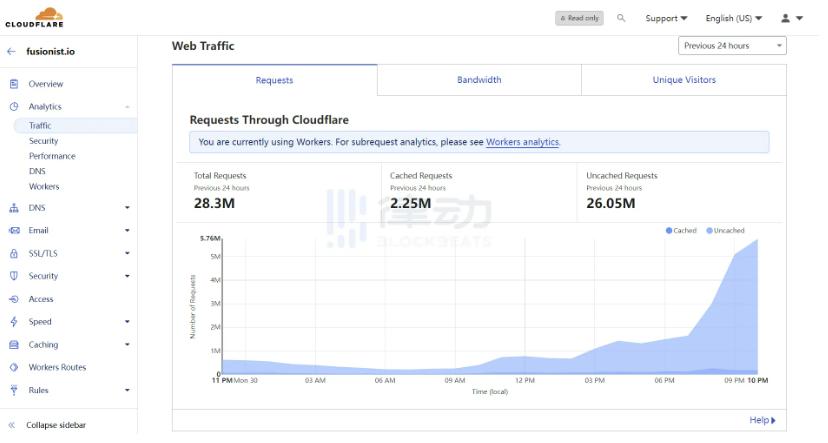This screenshot has height=443, width=828.
Task: Open the English (US) language selector
Action: click(x=733, y=18)
